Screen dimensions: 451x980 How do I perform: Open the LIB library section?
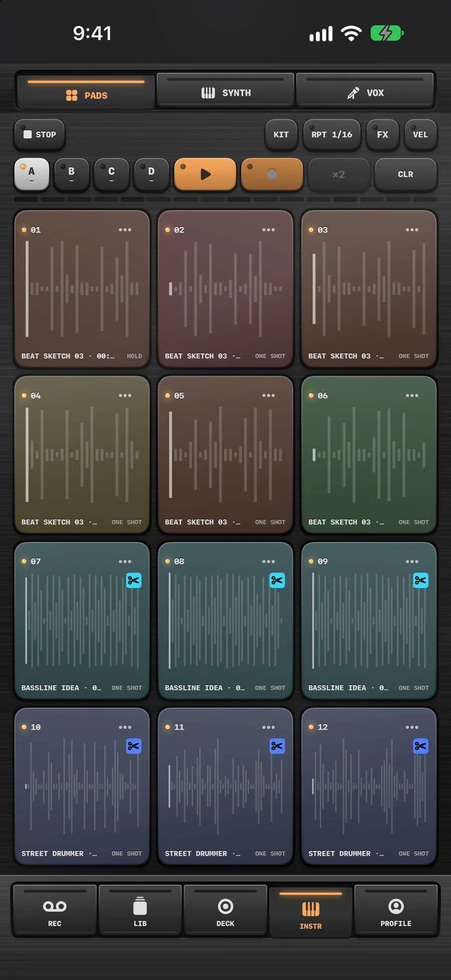140,911
